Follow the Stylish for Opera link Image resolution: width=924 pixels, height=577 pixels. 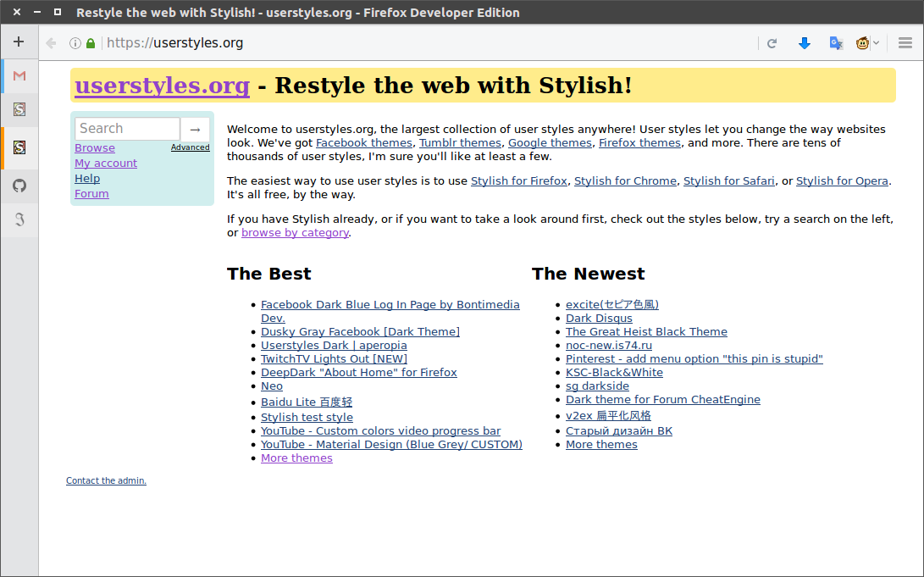tap(842, 181)
